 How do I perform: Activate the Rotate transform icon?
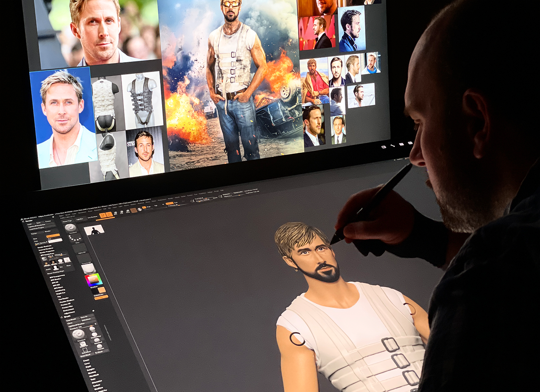(x=128, y=211)
